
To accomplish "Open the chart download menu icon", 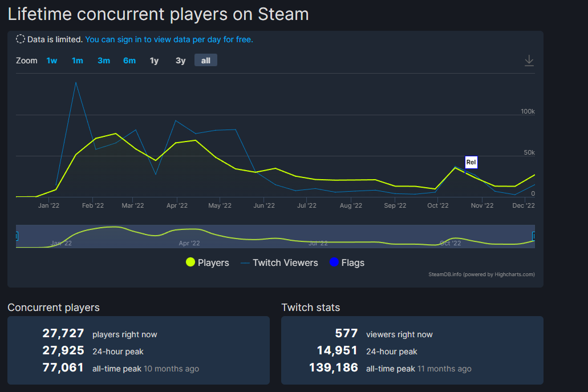I will [x=529, y=60].
